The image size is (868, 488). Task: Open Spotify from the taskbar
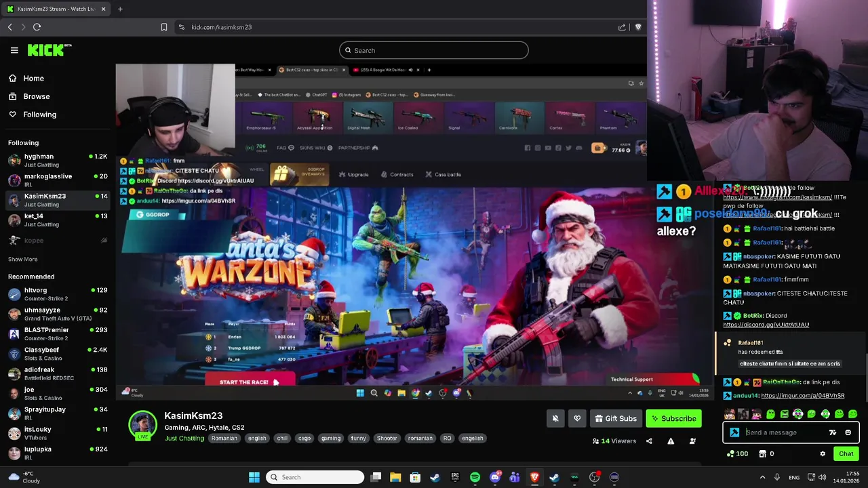pos(475,477)
